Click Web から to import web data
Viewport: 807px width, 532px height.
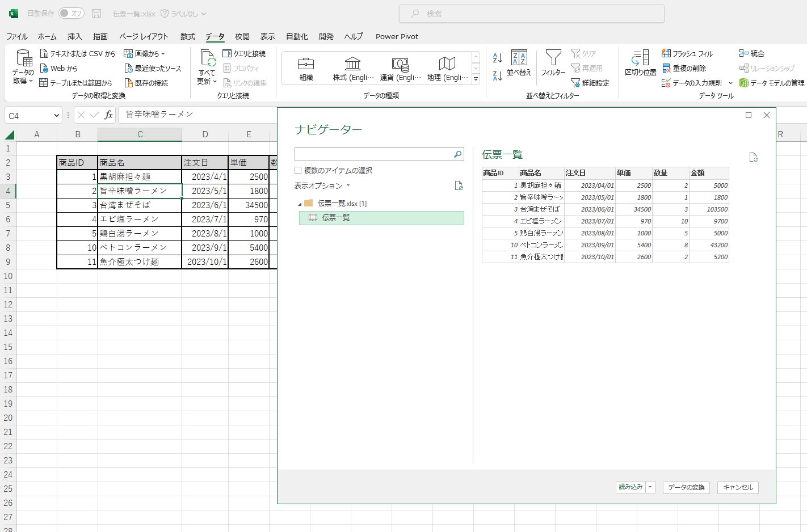pos(59,68)
